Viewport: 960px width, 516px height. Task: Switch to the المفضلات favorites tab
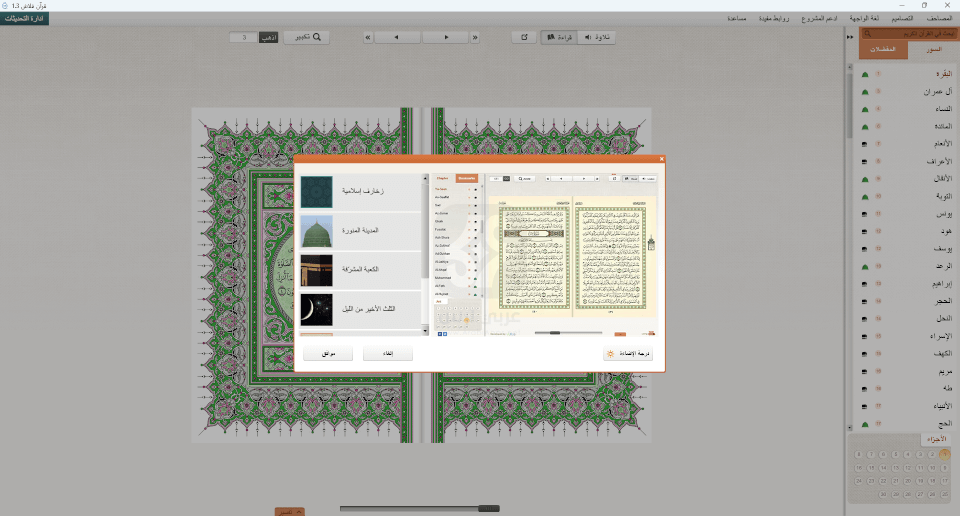tap(883, 50)
